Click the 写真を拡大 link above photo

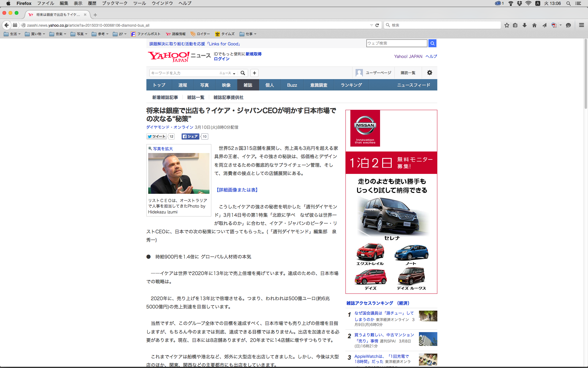click(163, 149)
